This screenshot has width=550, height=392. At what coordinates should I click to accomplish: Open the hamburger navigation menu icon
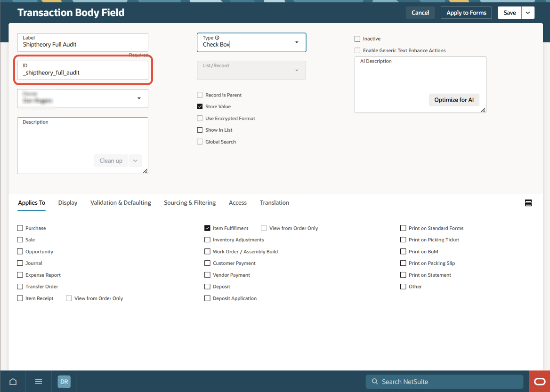39,382
